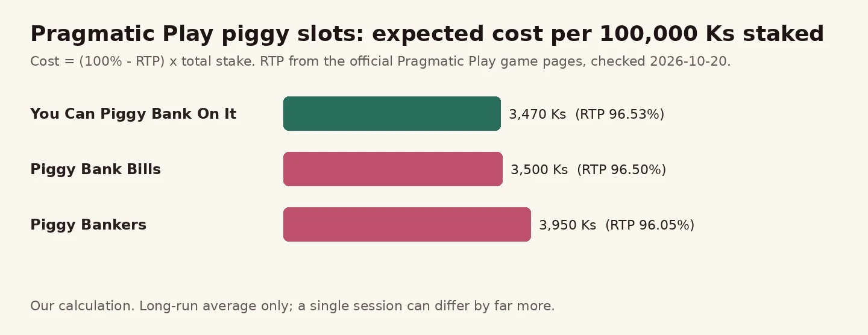This screenshot has height=335, width=868.
Task: Click the pink Piggy Bankers bar
Action: click(407, 224)
